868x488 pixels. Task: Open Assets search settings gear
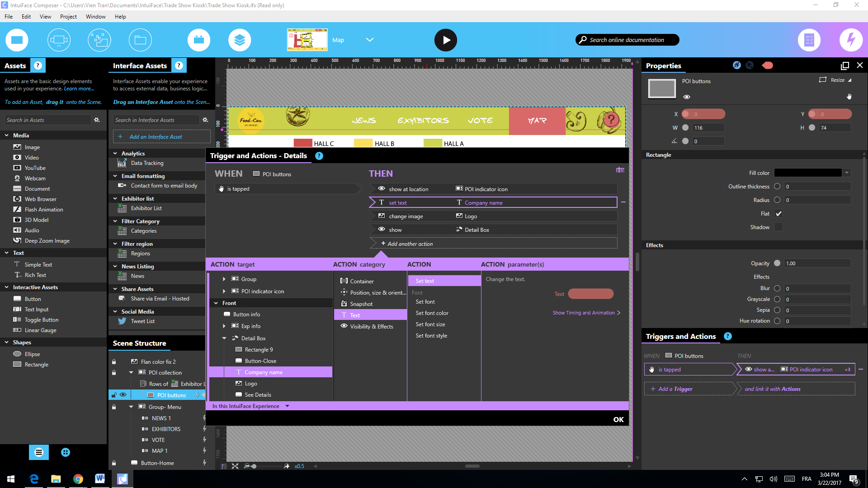click(x=97, y=120)
